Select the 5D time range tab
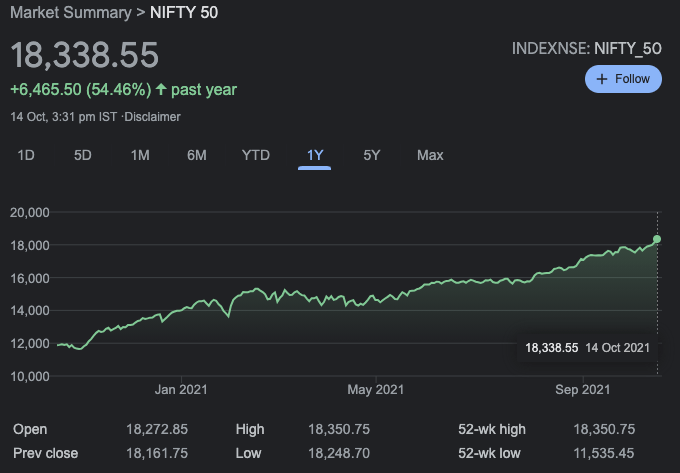 coord(83,155)
